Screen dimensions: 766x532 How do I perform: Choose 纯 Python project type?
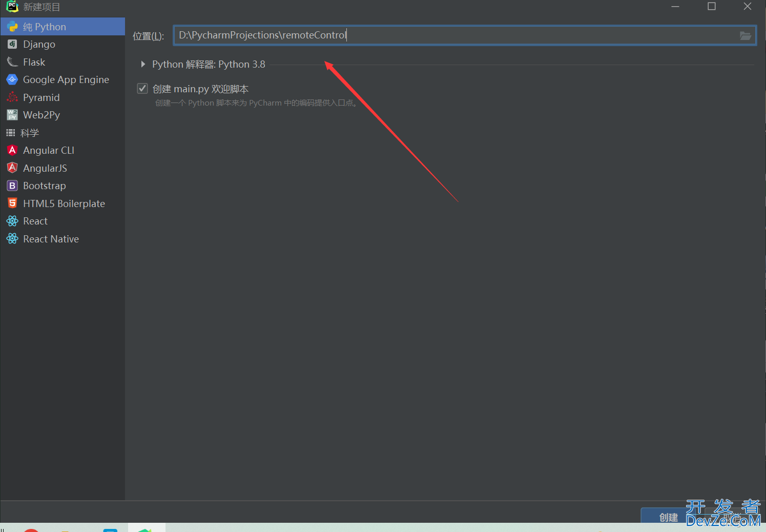[x=63, y=27]
